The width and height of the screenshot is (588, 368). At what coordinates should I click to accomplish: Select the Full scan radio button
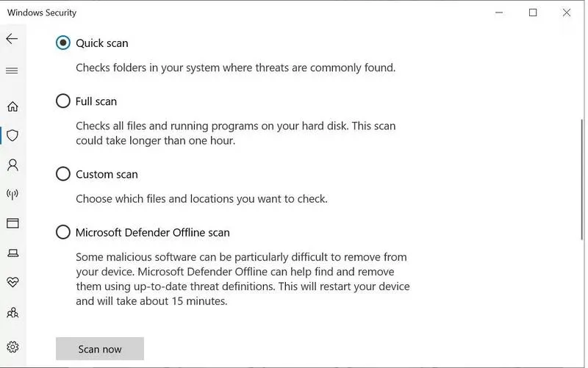pyautogui.click(x=63, y=101)
